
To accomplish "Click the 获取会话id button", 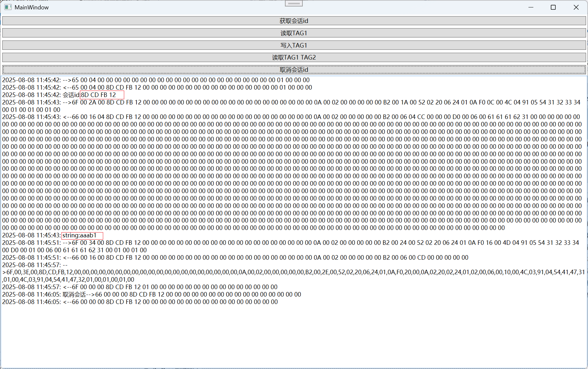I will tap(294, 21).
